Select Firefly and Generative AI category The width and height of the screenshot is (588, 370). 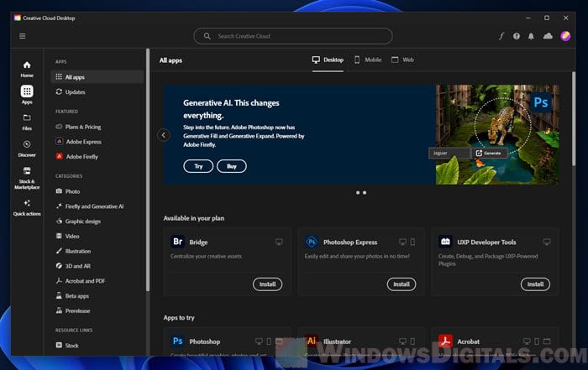(x=90, y=206)
